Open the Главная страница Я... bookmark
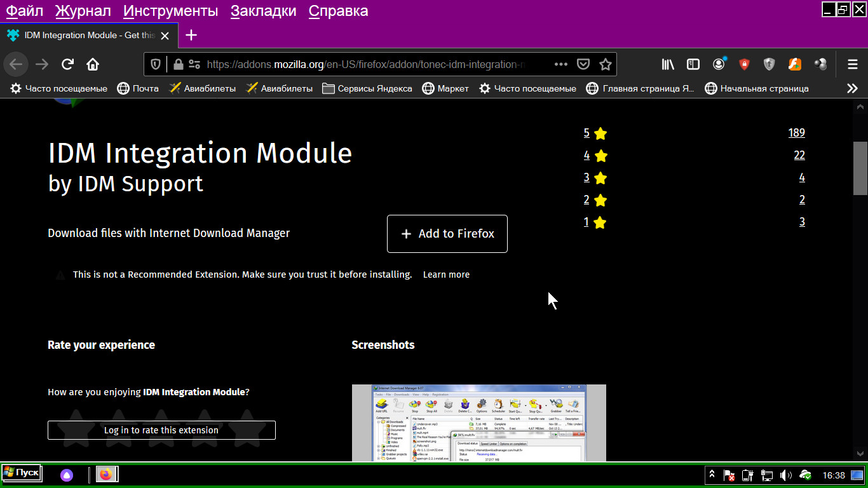Screen dimensions: 868x488 [x=641, y=88]
